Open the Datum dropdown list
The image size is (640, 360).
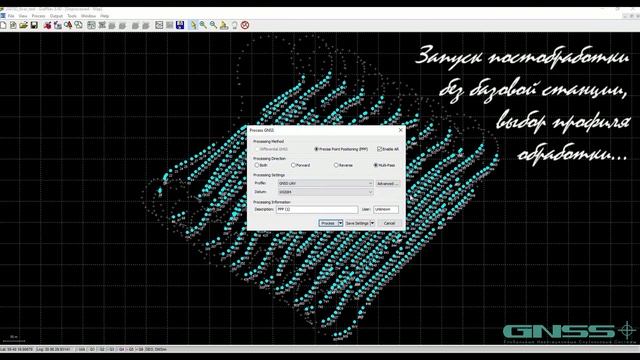[325, 192]
